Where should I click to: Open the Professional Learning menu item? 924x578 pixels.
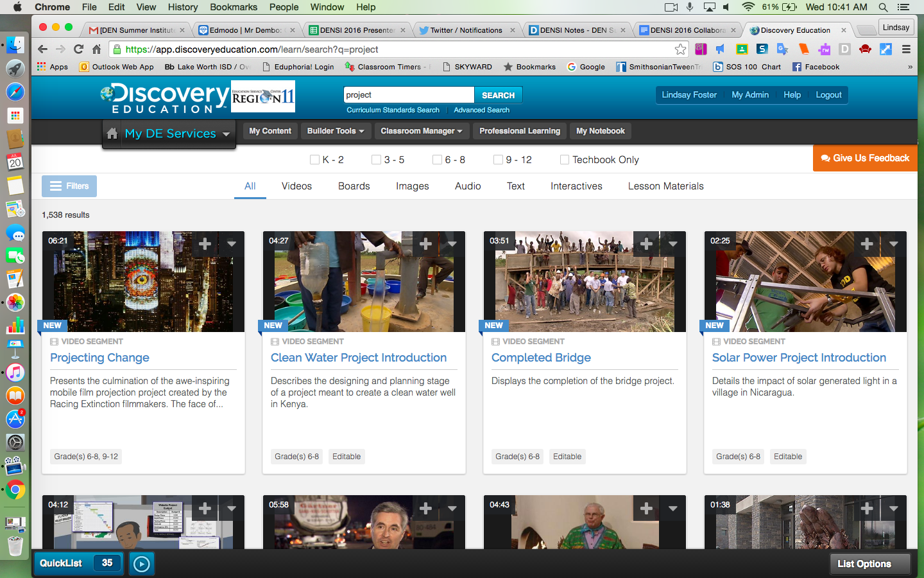[x=520, y=131]
